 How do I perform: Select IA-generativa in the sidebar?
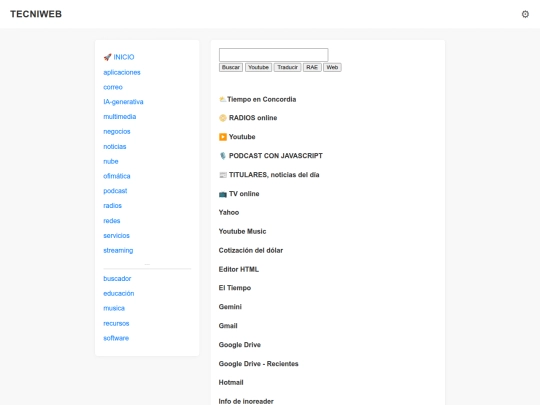click(123, 102)
